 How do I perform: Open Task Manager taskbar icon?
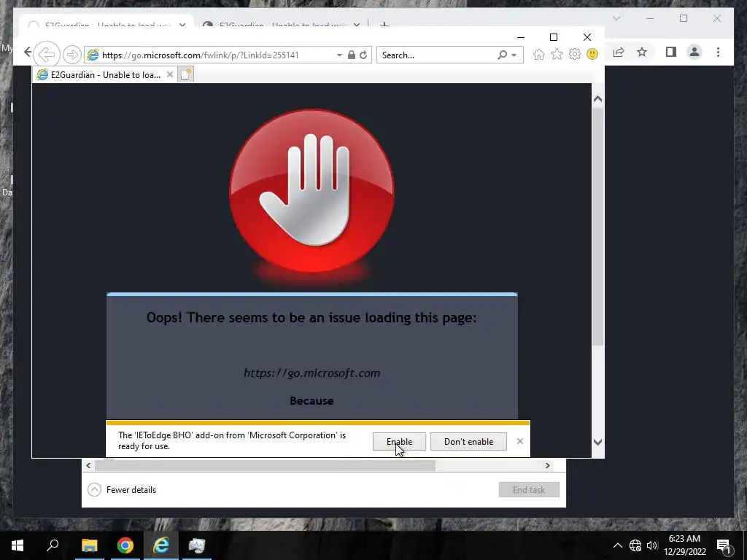196,545
